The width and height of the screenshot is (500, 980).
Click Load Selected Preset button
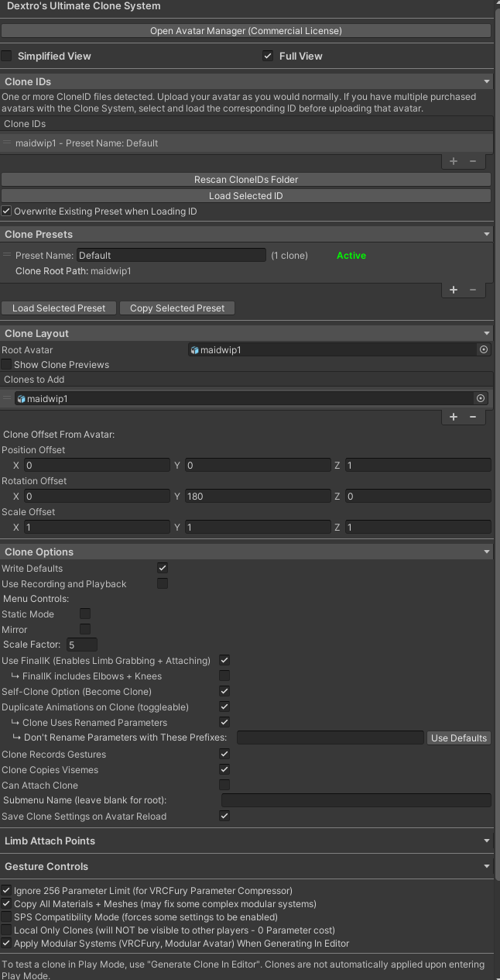pos(59,308)
